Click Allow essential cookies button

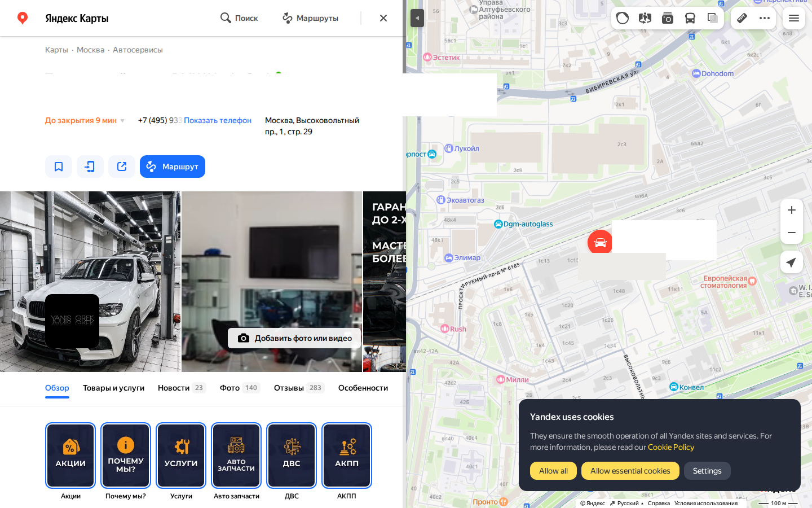click(x=630, y=471)
